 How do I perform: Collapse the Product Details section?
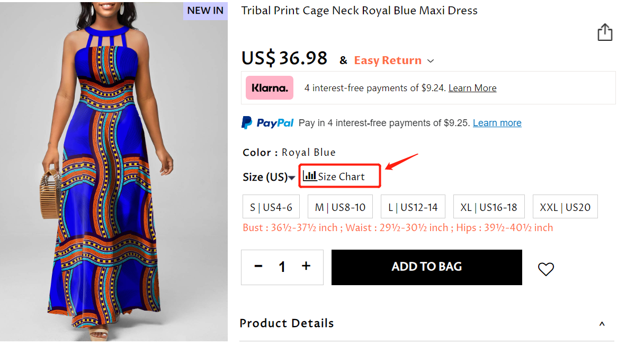[x=602, y=324]
